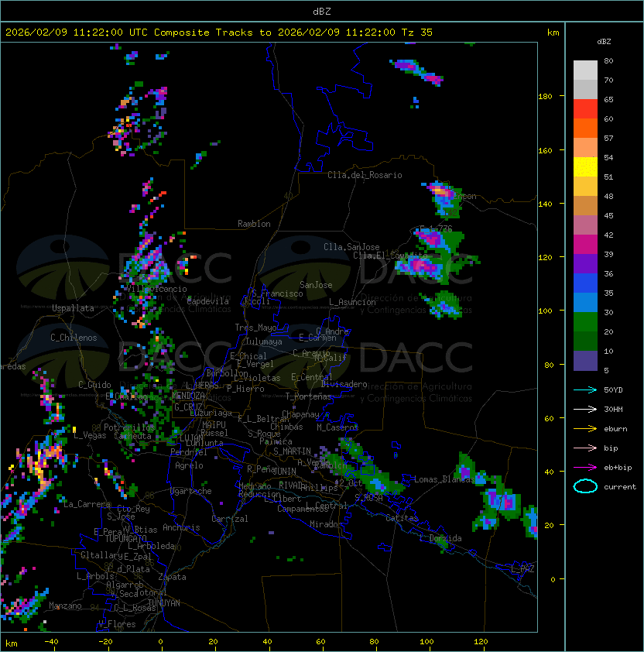The image size is (644, 652).
Task: Click the cyan 50YD arrow in legend
Action: (585, 389)
